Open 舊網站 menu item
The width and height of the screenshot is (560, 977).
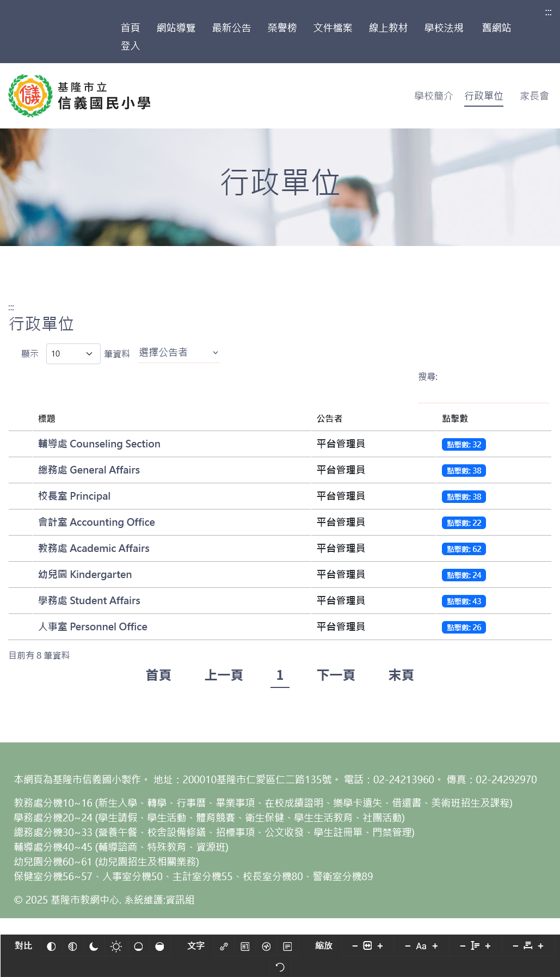click(x=497, y=28)
